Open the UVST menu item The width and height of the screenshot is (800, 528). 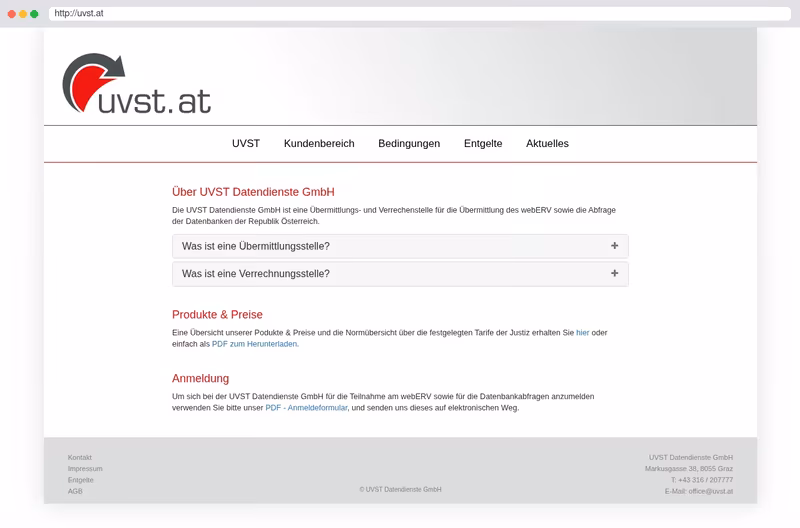tap(246, 143)
